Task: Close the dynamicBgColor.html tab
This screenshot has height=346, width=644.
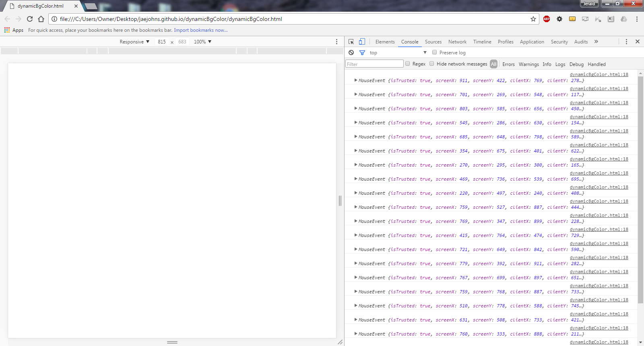Action: [x=76, y=6]
